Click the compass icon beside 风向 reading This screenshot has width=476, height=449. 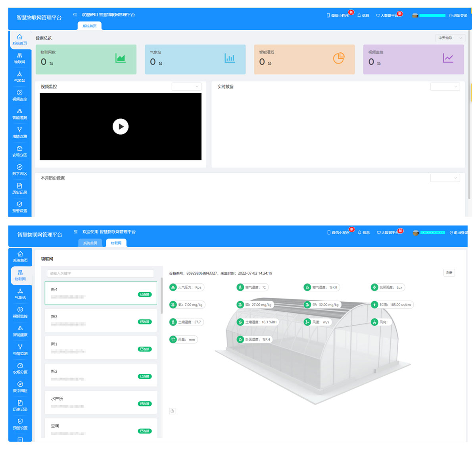[x=374, y=322]
